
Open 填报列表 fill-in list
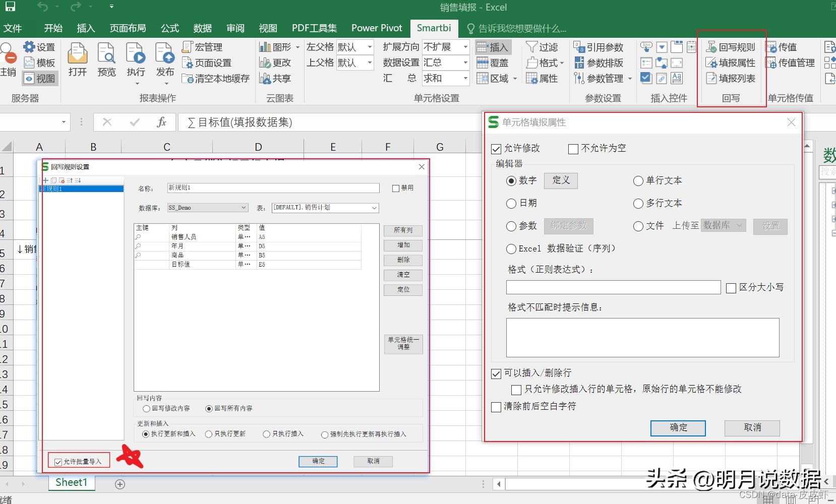tap(731, 79)
